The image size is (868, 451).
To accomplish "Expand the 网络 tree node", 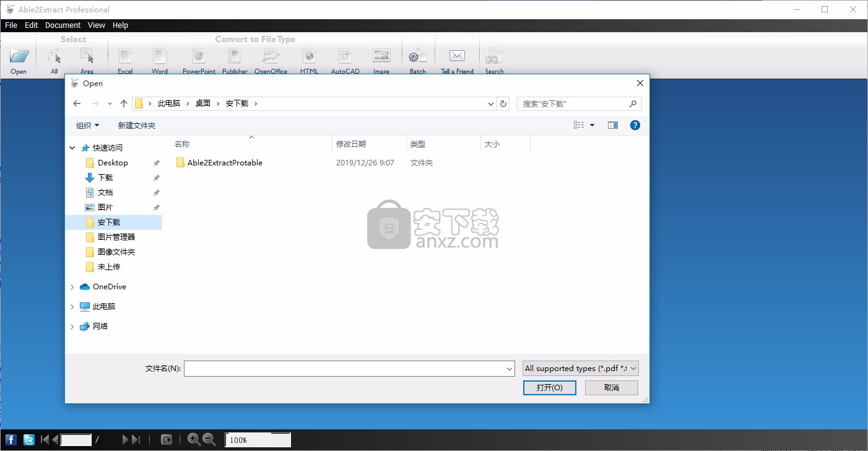I will [72, 326].
